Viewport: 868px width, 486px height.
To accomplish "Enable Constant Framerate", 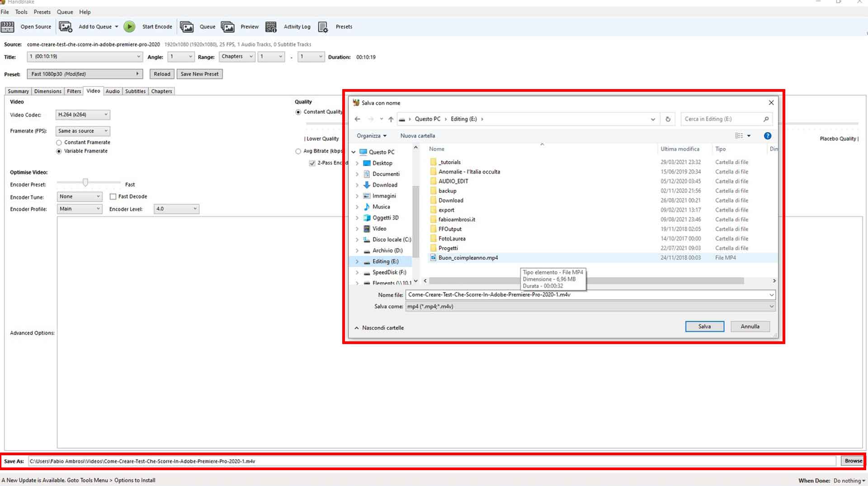I will click(x=59, y=142).
